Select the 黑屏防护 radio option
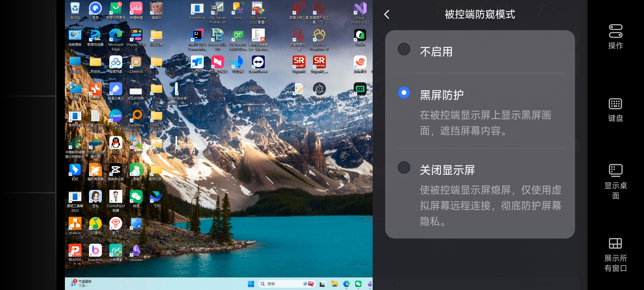 click(404, 93)
